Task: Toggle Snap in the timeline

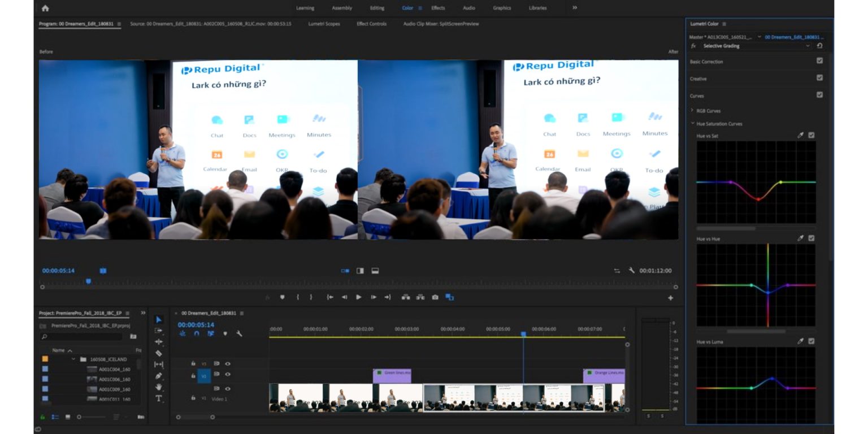Action: pos(197,333)
